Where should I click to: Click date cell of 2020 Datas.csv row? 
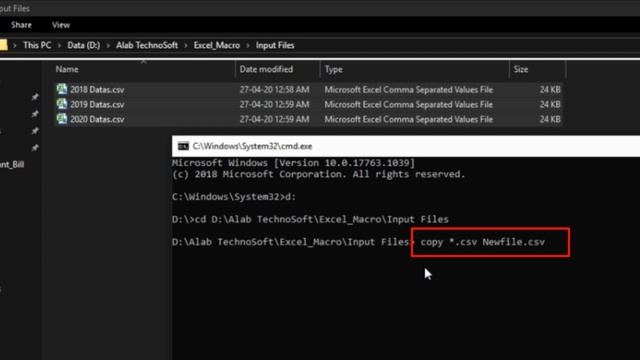click(274, 119)
